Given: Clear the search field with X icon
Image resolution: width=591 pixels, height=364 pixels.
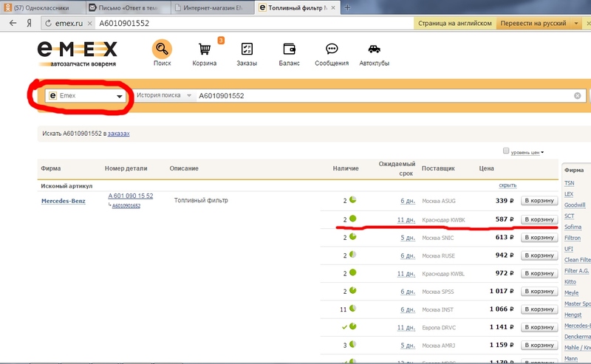Looking at the screenshot, I should pos(578,96).
